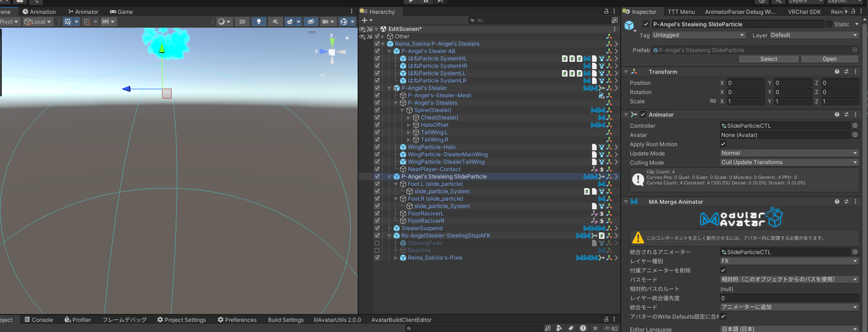Screen dimensions: 868x332
Task: Open the Transform component help icon
Action: (x=837, y=71)
